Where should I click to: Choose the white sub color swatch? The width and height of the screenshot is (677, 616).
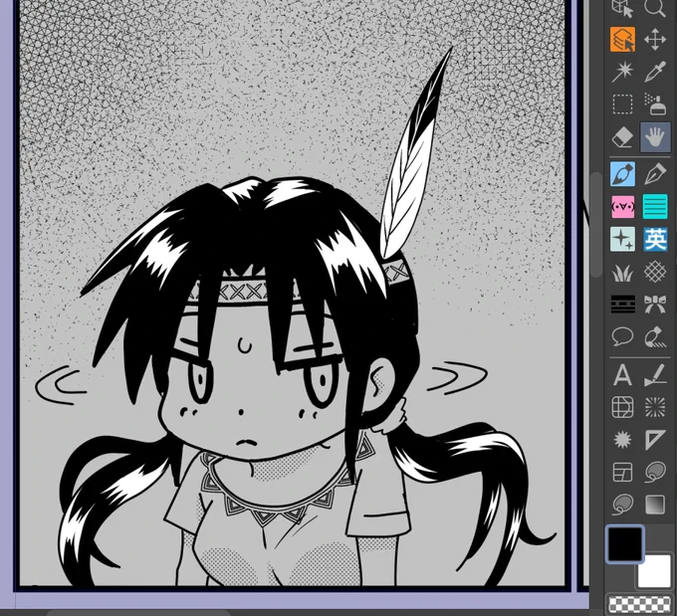654,571
